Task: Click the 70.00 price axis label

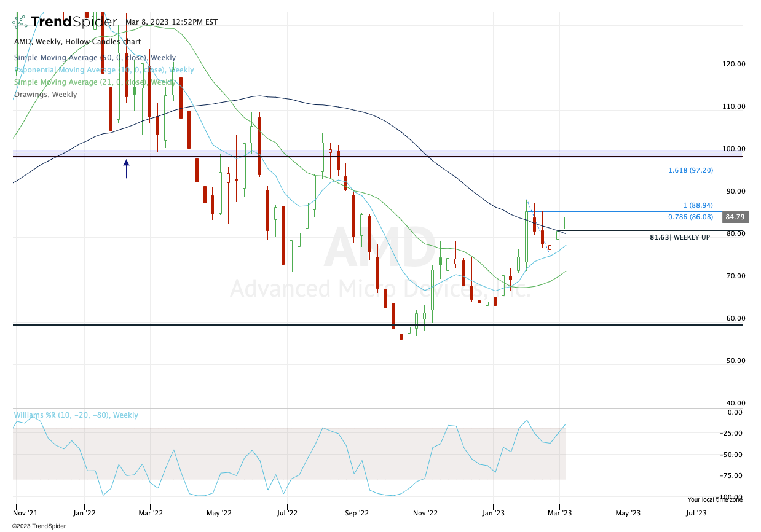Action: pos(736,276)
